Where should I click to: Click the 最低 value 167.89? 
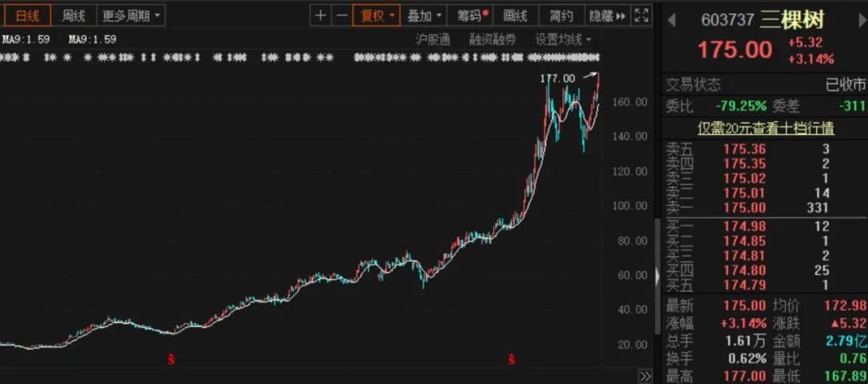coord(845,377)
